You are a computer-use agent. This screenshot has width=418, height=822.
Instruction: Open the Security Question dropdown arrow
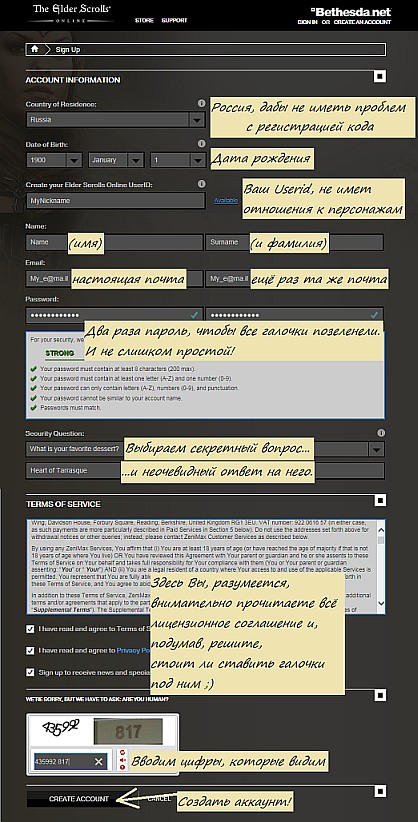click(x=376, y=449)
